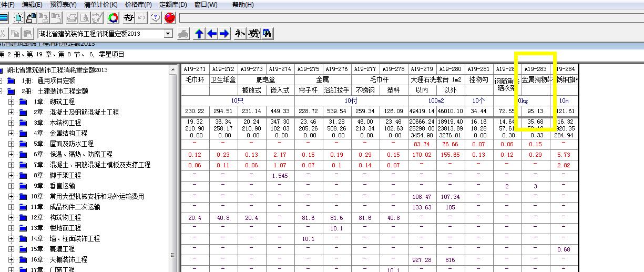Click column header A19-271
The height and width of the screenshot is (272, 644).
[194, 69]
